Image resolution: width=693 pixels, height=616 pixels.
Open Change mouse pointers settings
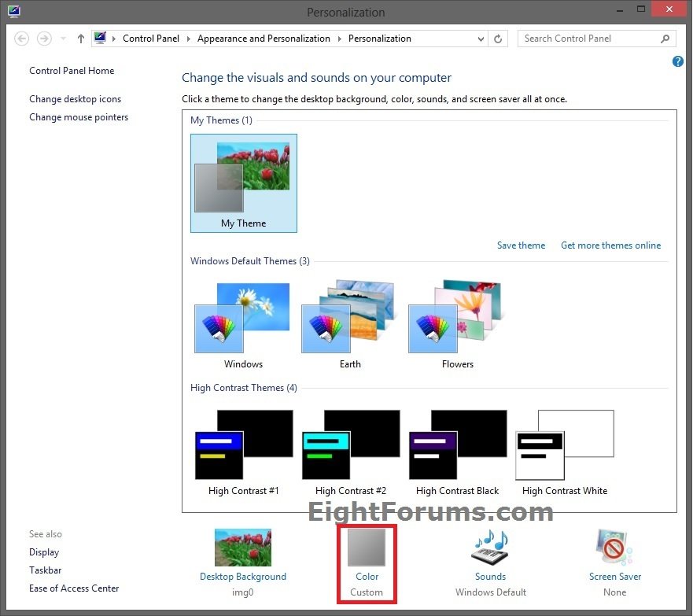tap(79, 116)
